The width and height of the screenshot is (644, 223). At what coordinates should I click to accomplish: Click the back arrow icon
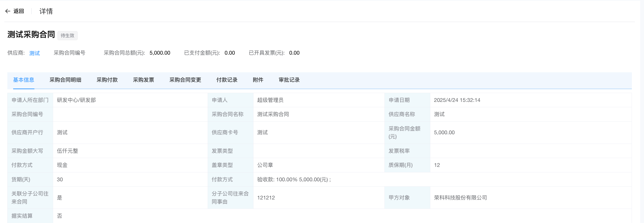click(8, 11)
